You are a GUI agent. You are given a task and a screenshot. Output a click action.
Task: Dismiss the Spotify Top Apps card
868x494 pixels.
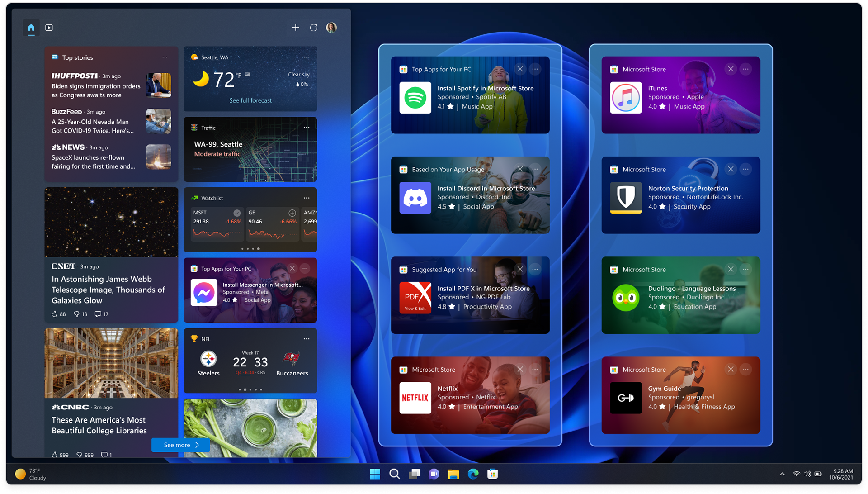pos(520,69)
